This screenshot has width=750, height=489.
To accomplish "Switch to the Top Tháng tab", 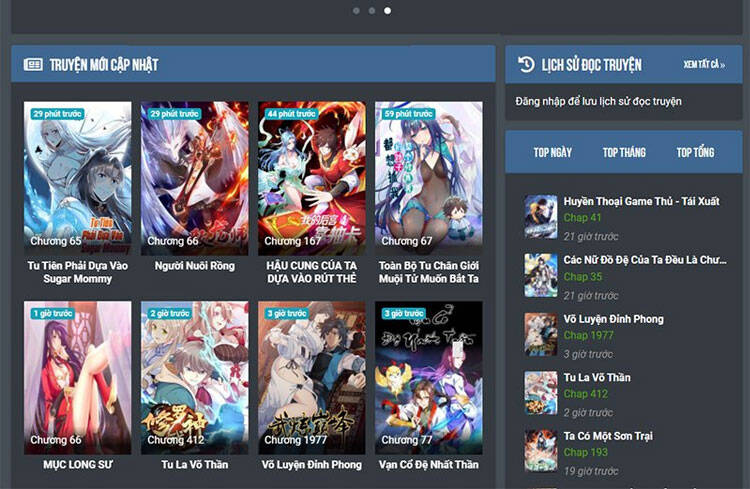I will 624,152.
